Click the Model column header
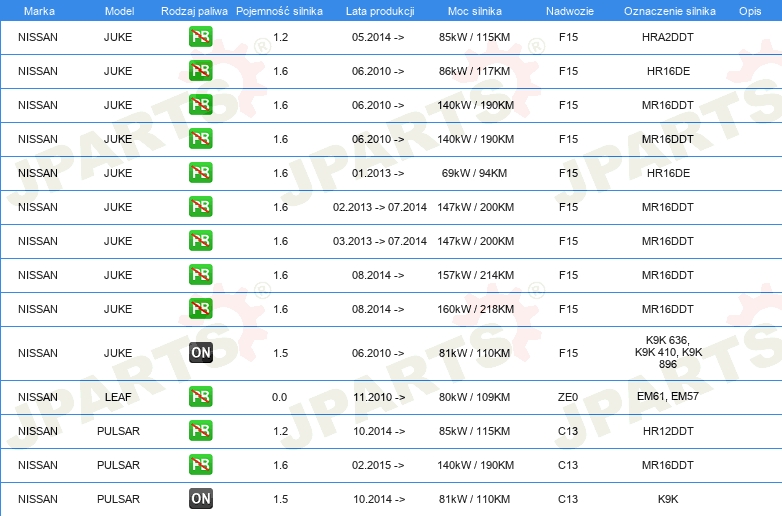 [x=119, y=11]
